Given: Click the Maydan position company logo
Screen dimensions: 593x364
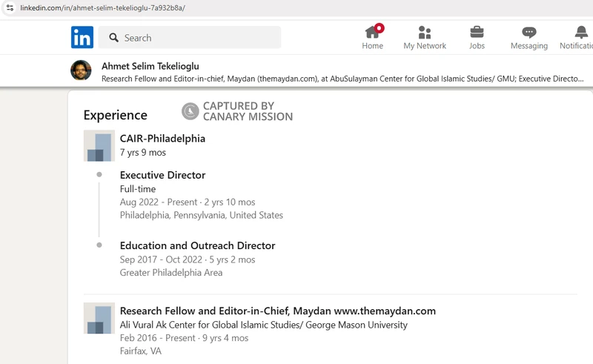Looking at the screenshot, I should tap(99, 318).
